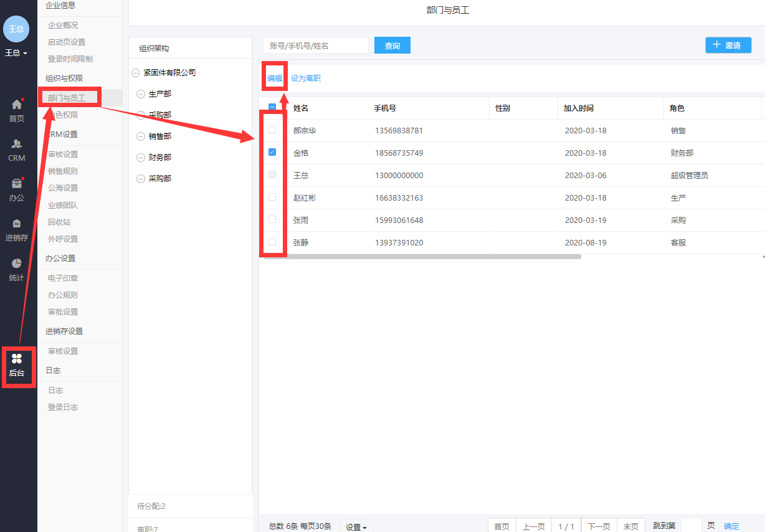Click the 王总 round avatar
This screenshot has height=532, width=765.
tap(16, 29)
